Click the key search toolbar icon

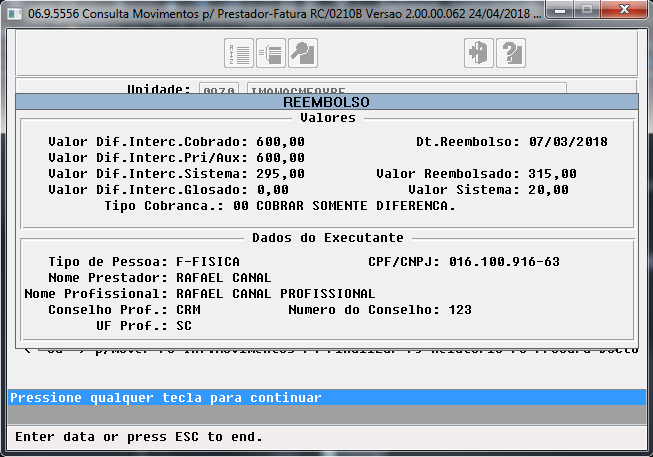pos(303,53)
